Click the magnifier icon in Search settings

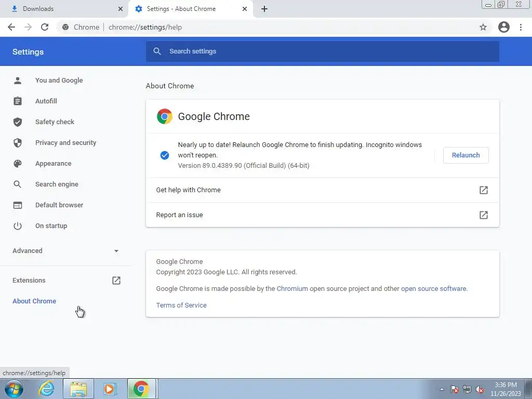point(157,51)
